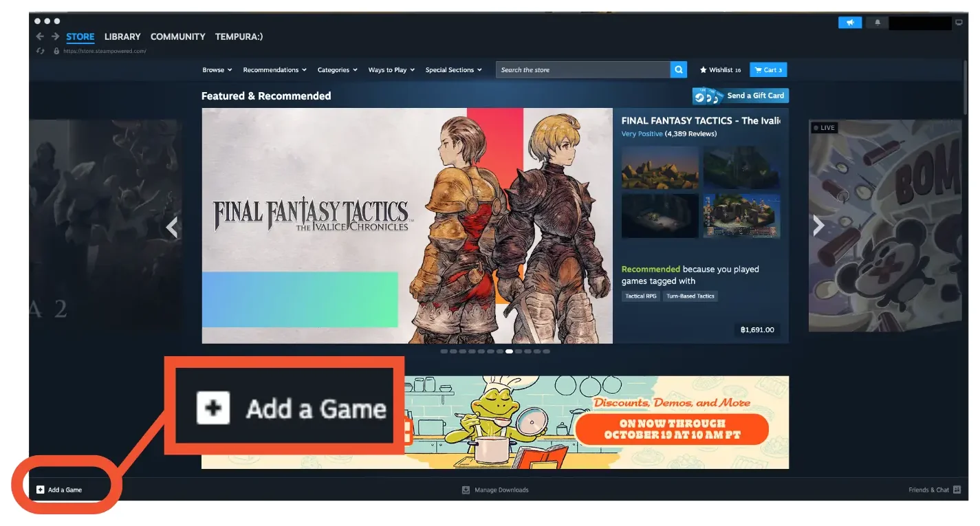The width and height of the screenshot is (980, 526).
Task: Click the LIVE badge on the right capsule
Action: click(x=824, y=128)
